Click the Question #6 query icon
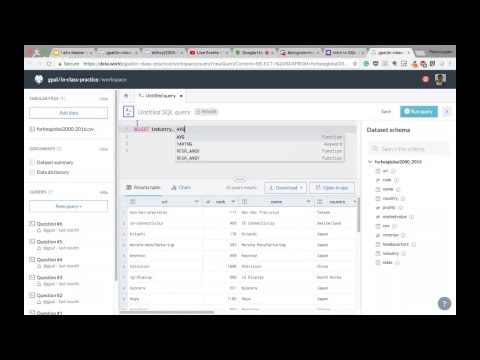This screenshot has height=360, width=480. pyautogui.click(x=32, y=224)
